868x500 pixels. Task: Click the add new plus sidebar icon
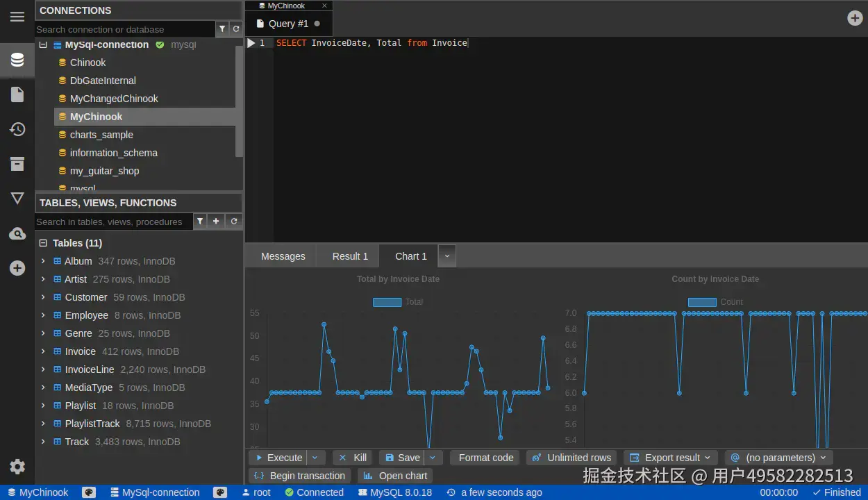17,268
